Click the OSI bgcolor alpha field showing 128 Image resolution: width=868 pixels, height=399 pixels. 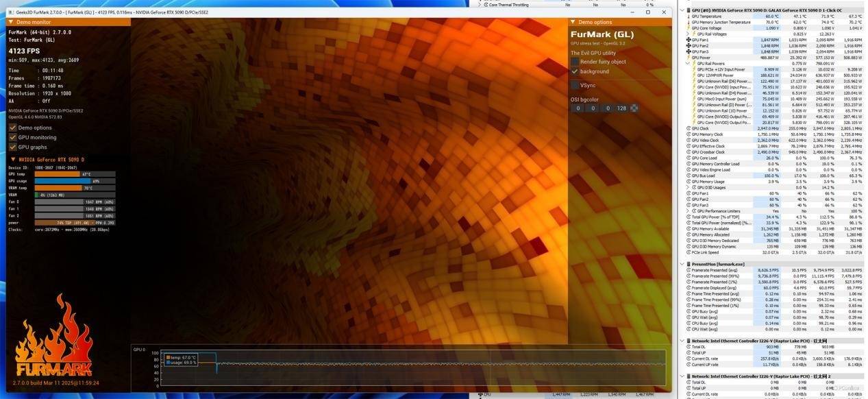(621, 108)
